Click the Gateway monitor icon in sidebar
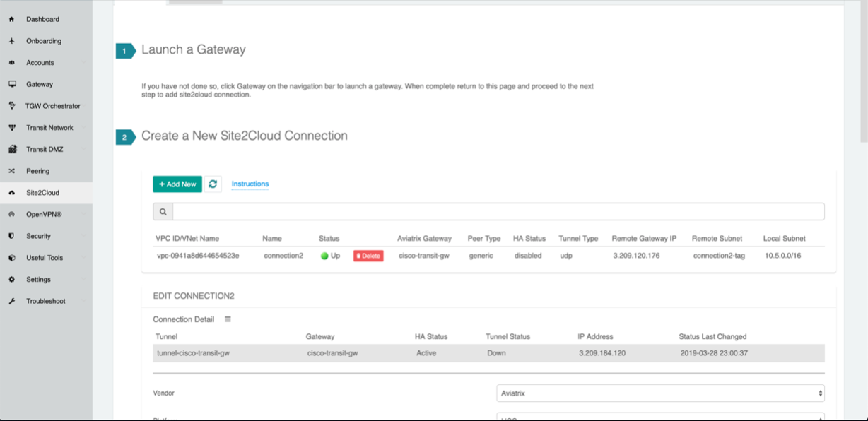 (x=12, y=84)
